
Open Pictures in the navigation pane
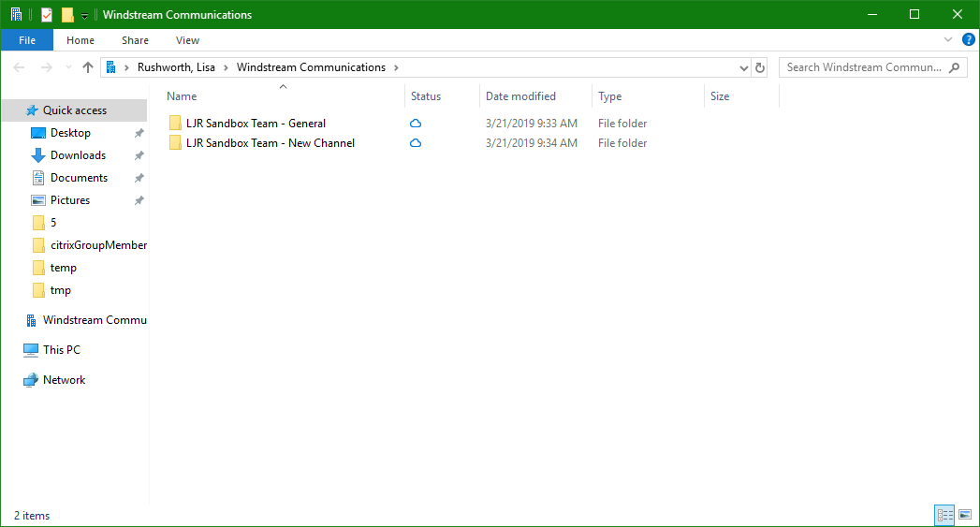(x=70, y=200)
